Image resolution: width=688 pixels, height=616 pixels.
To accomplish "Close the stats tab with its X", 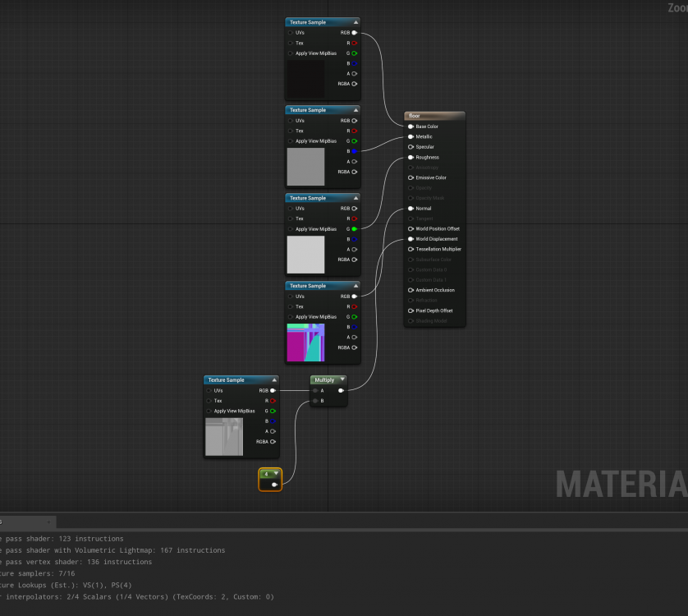I will click(48, 522).
